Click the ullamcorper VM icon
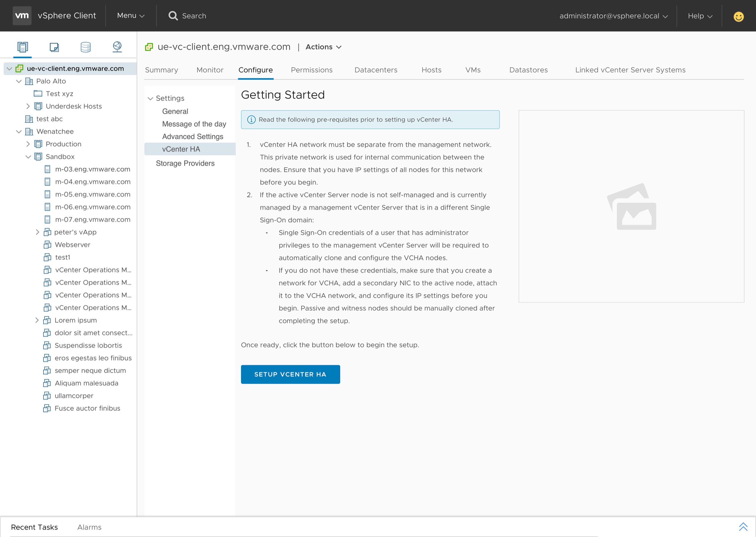The width and height of the screenshot is (756, 537). tap(47, 396)
